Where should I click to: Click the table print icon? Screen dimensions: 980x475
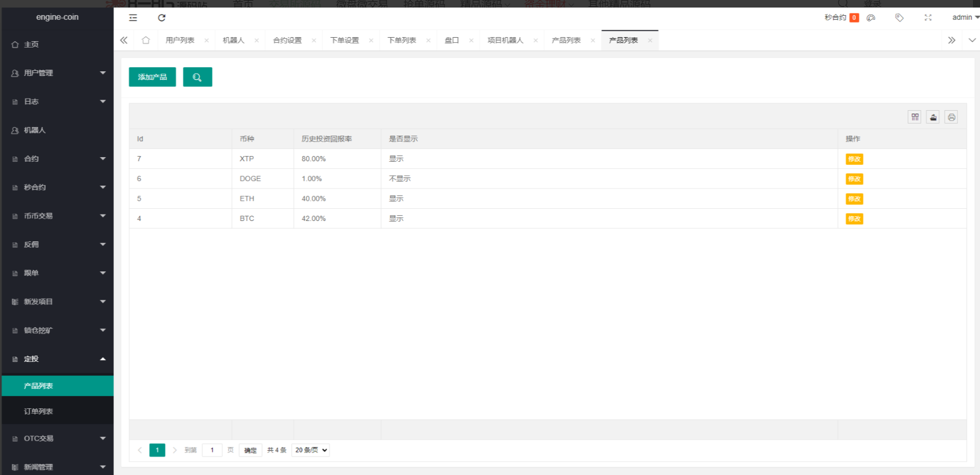click(x=951, y=117)
